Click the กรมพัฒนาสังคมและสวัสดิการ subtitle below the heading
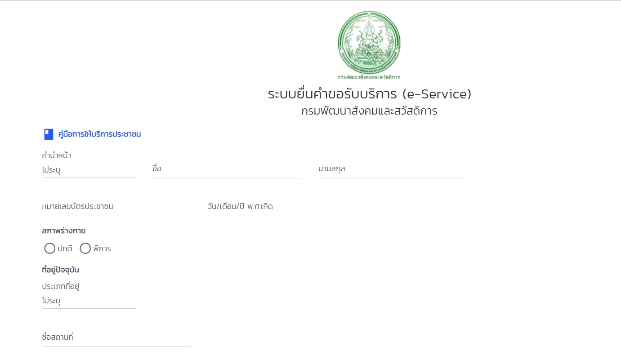Viewport: 621px width, 364px height. [x=369, y=111]
